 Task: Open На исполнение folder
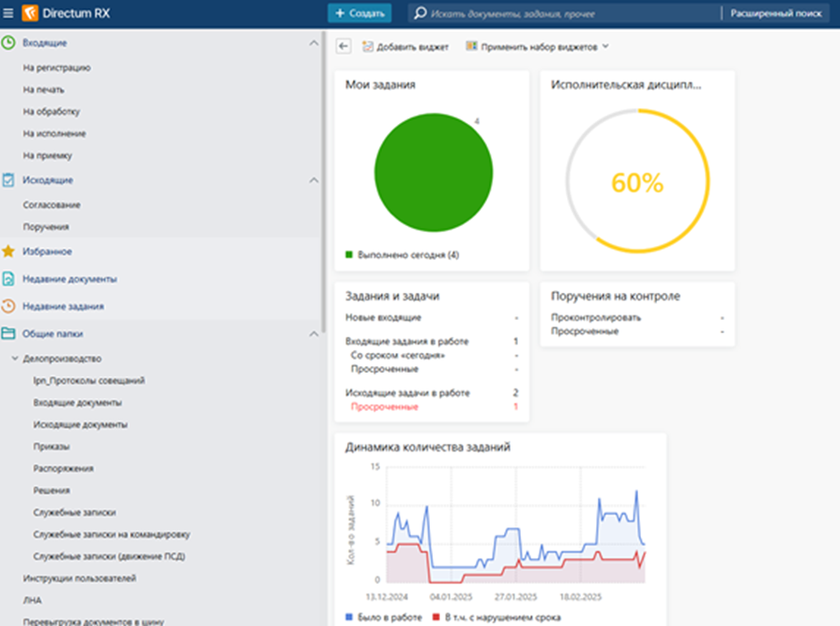point(54,133)
